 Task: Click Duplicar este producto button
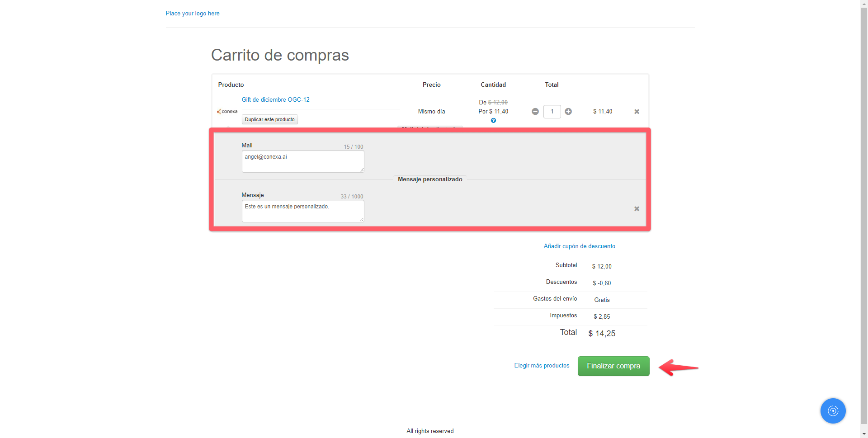point(269,120)
